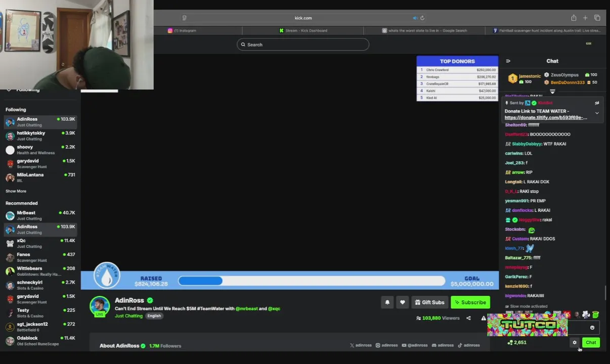The height and width of the screenshot is (364, 610).
Task: Open chat settings gear icon
Action: (x=574, y=342)
